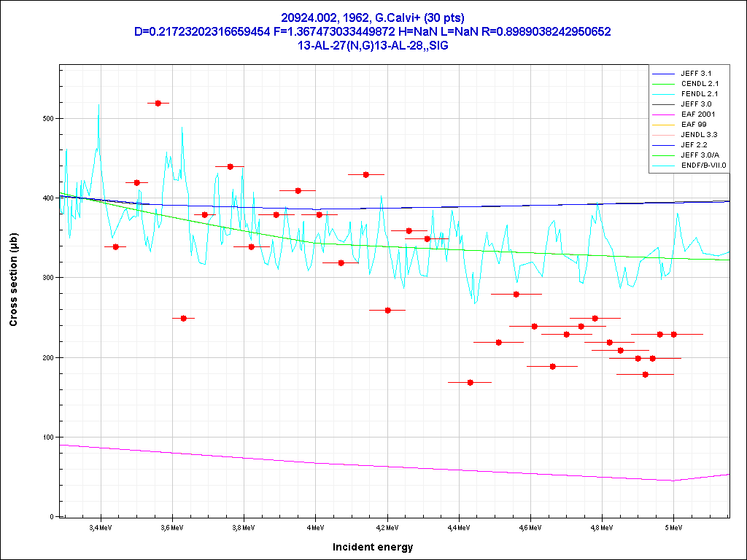The image size is (747, 560).
Task: Click the red data point at 250 µb near 3.6 MeV
Action: tap(184, 318)
